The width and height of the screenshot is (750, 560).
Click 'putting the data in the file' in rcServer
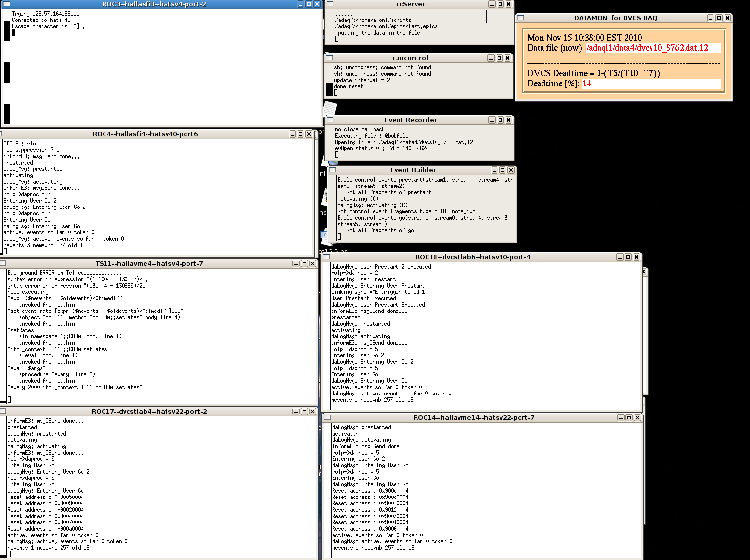coord(379,33)
